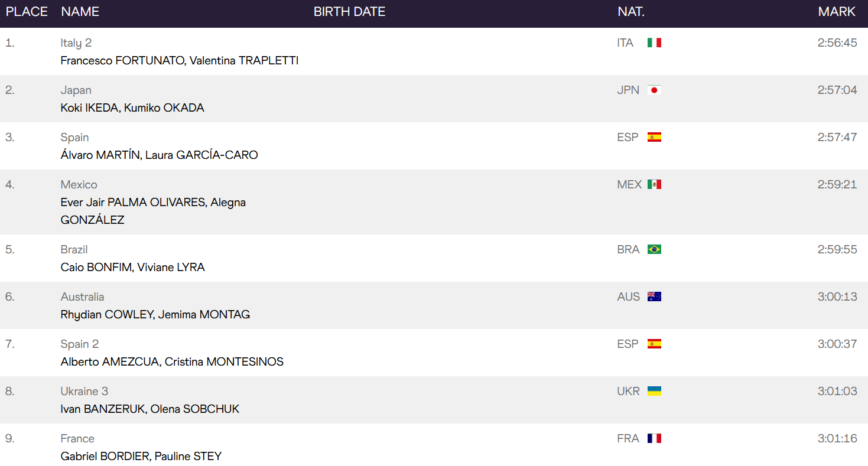
Task: Click the Italy flag icon
Action: click(654, 43)
